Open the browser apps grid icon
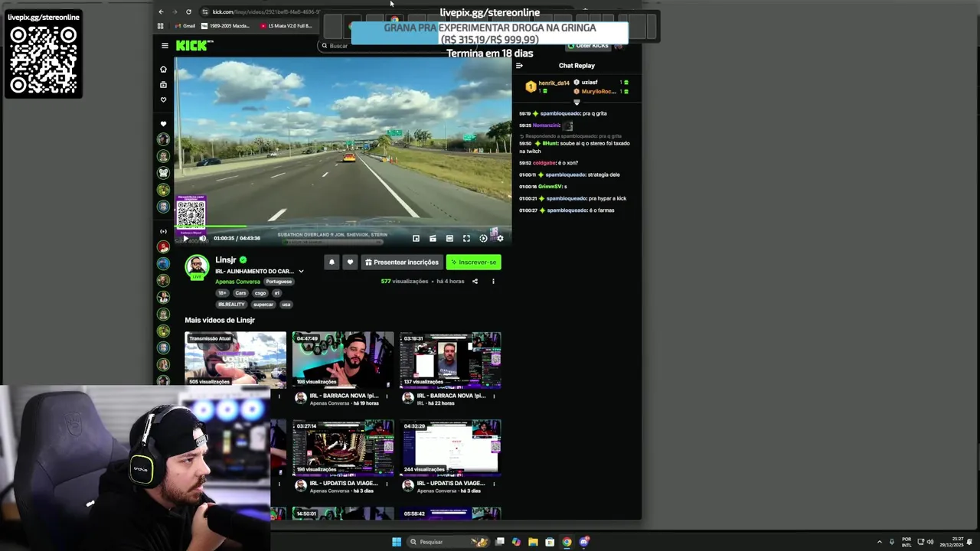The height and width of the screenshot is (551, 980). point(161,26)
